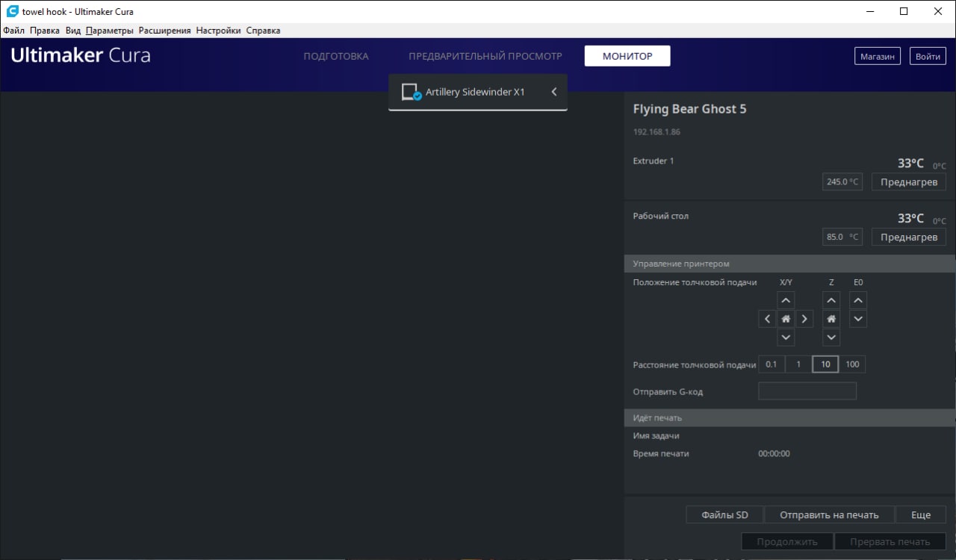The width and height of the screenshot is (956, 560).
Task: Select the МОНИТОР stage tab
Action: [627, 56]
